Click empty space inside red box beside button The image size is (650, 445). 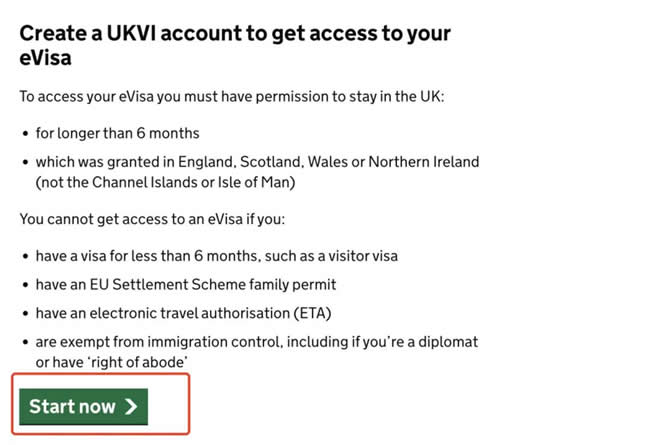click(x=168, y=406)
